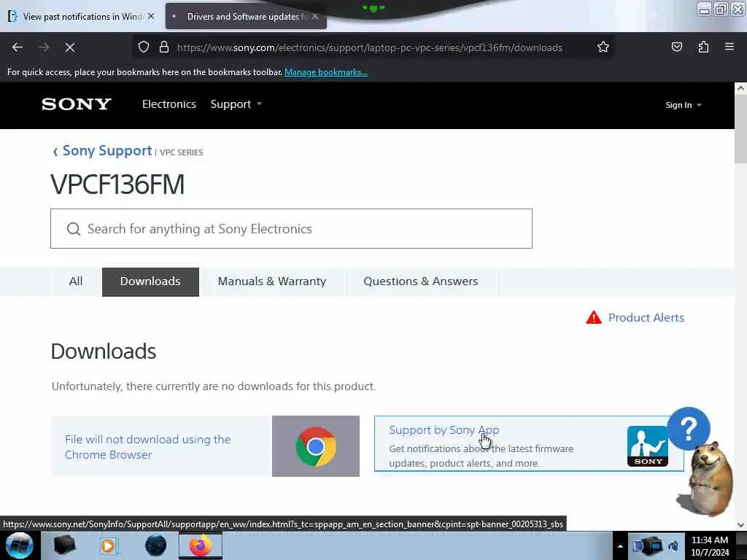
Task: Open the Manage bookmarks link
Action: [x=326, y=72]
